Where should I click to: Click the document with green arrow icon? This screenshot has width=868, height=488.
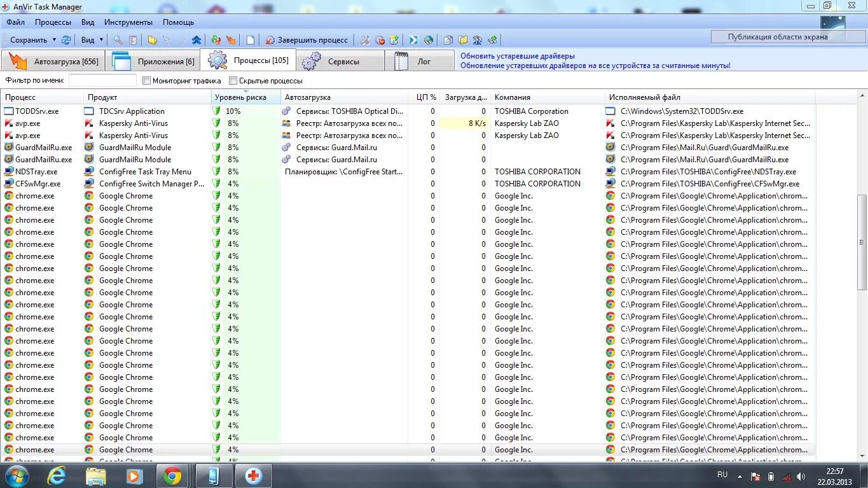coord(394,39)
